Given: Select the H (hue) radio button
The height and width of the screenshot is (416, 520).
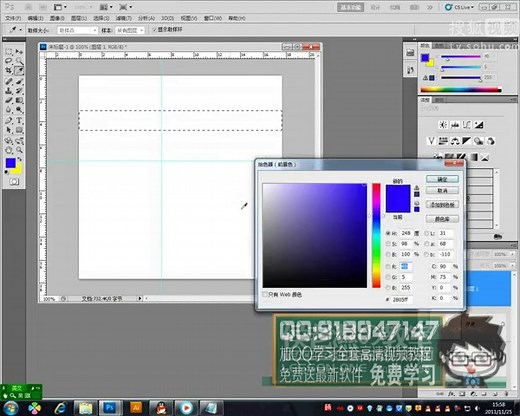Looking at the screenshot, I should (x=388, y=233).
